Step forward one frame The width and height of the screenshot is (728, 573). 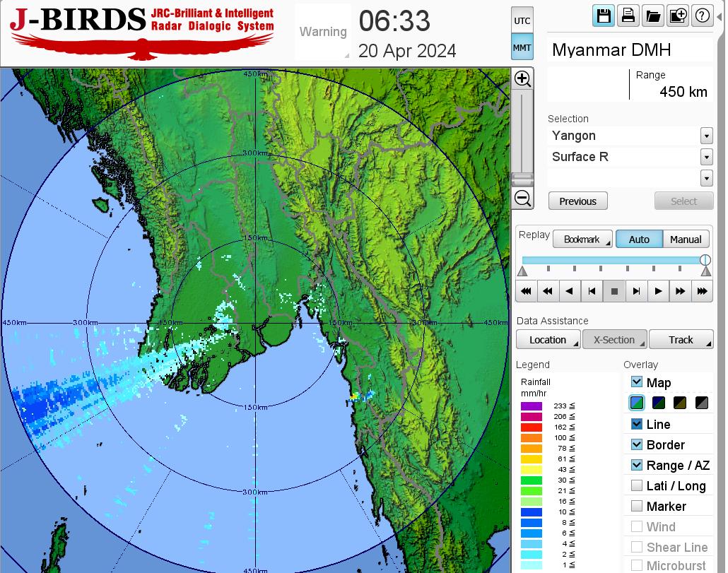coord(636,291)
